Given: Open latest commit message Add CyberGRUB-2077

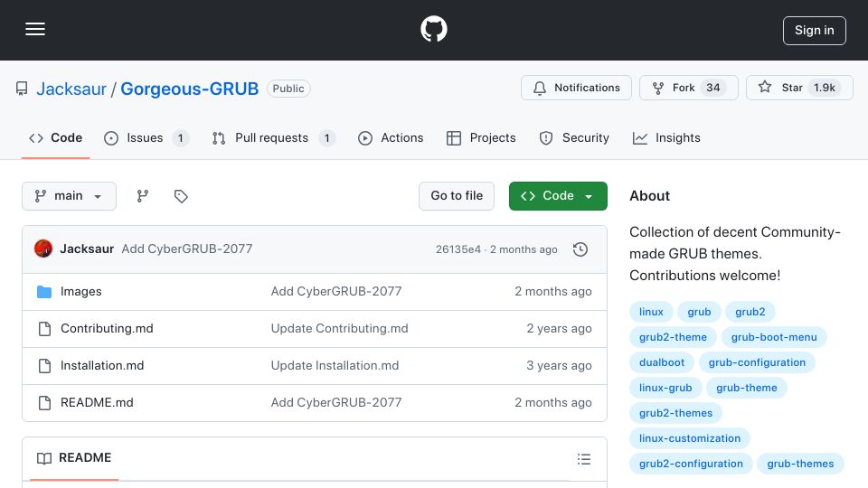Looking at the screenshot, I should click(x=187, y=249).
